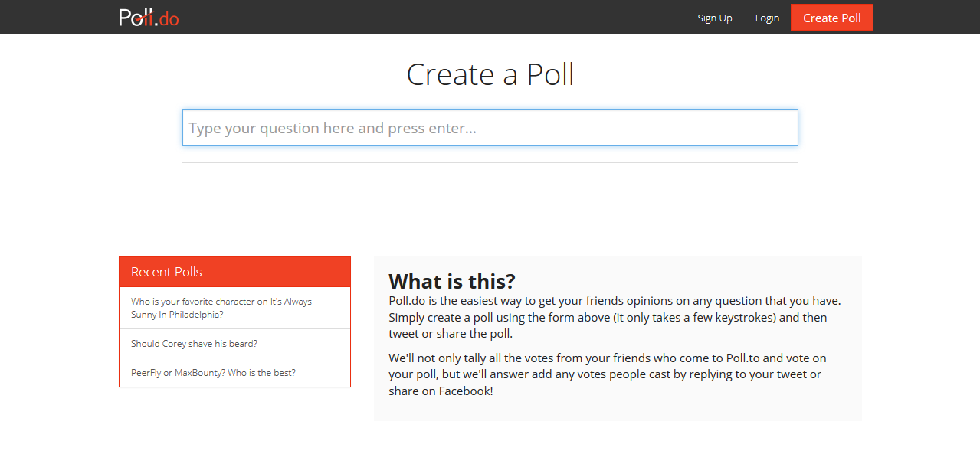Click the Create a Poll page heading

pyautogui.click(x=490, y=74)
